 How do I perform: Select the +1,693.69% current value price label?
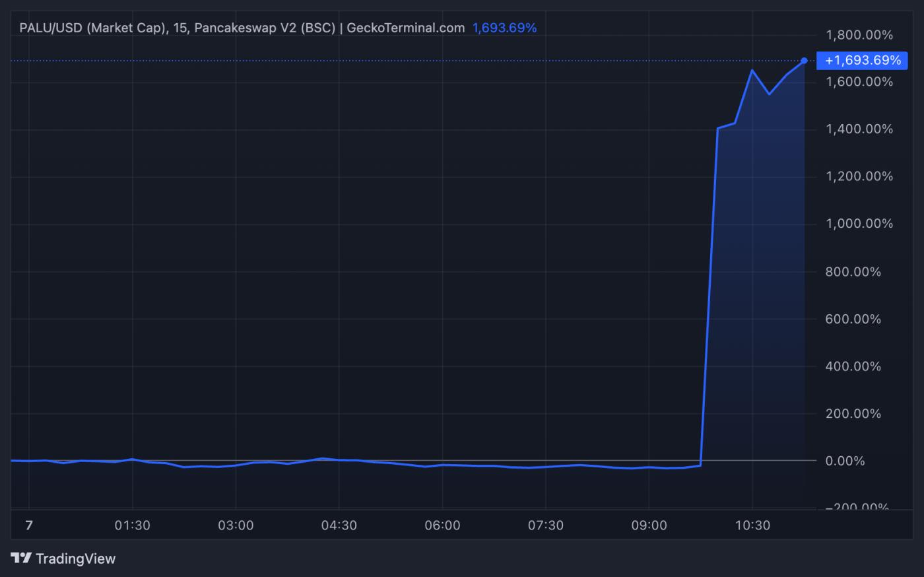(x=863, y=61)
